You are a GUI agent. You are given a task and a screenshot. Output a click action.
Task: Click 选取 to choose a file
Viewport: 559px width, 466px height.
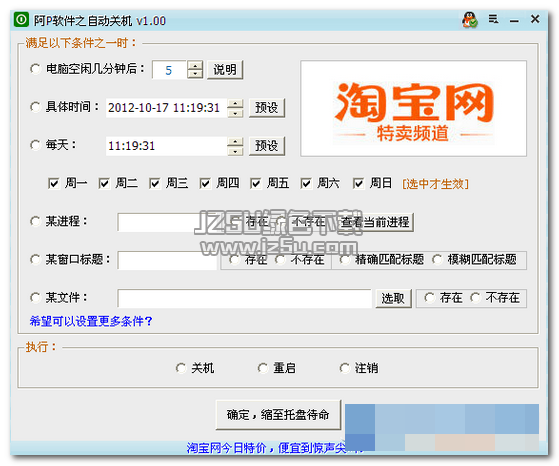coord(393,298)
